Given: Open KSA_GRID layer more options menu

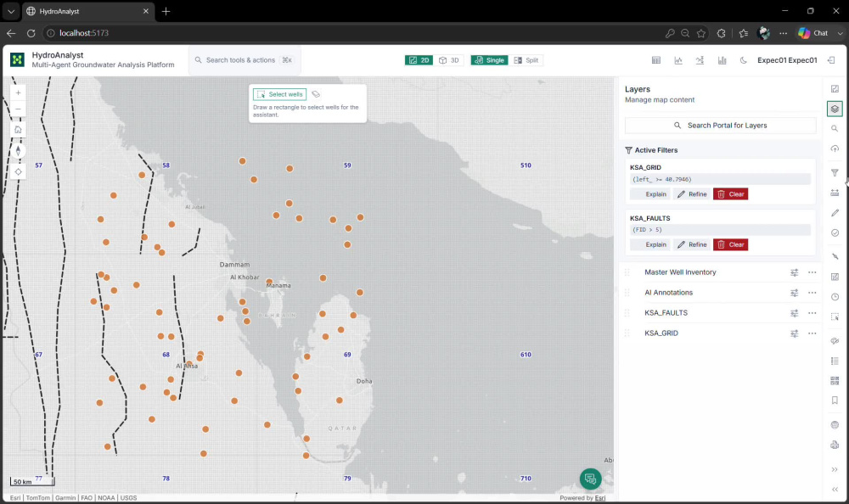Looking at the screenshot, I should [812, 333].
